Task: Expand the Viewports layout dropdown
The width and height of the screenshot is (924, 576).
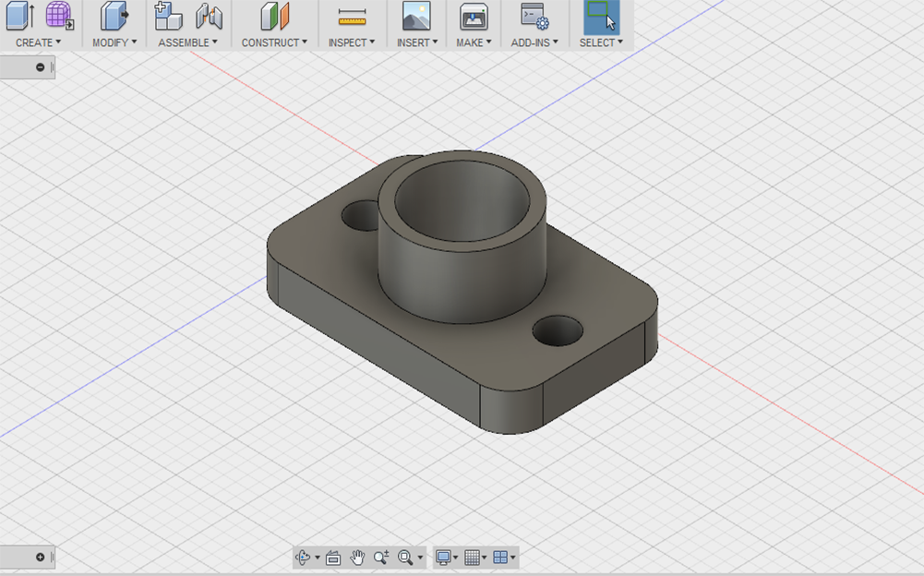Action: coord(504,558)
